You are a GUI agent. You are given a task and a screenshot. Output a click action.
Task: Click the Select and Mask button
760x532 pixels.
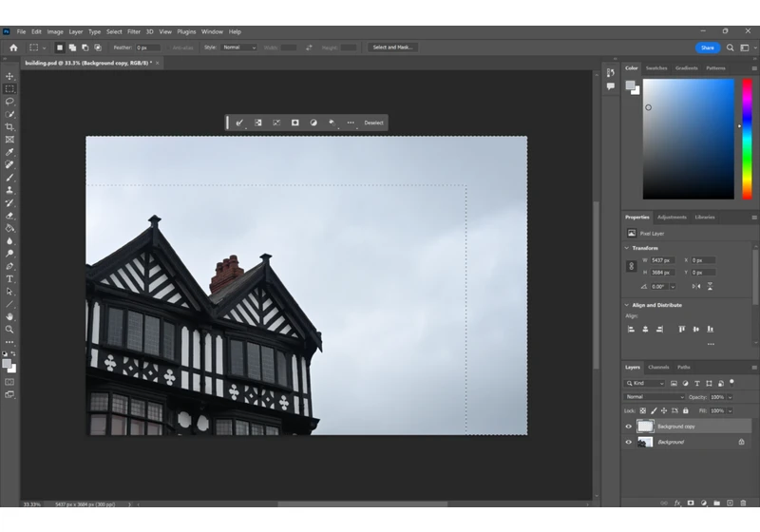tap(392, 47)
